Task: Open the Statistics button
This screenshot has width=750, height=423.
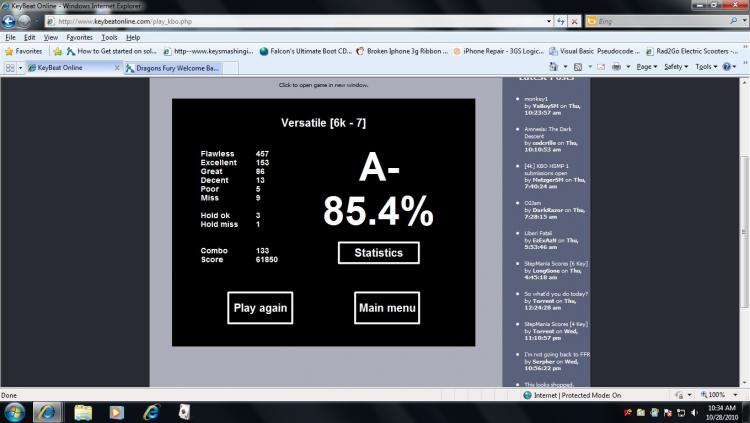Action: (379, 253)
